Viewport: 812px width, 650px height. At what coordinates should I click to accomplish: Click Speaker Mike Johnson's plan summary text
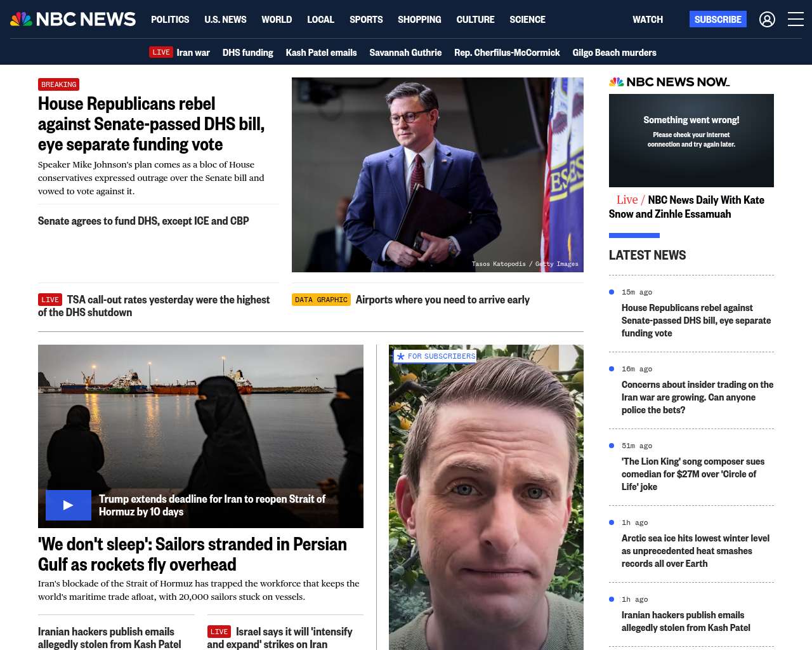151,178
